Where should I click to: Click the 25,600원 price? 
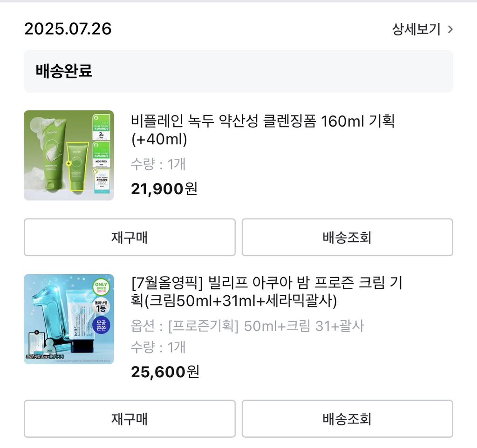(x=165, y=372)
